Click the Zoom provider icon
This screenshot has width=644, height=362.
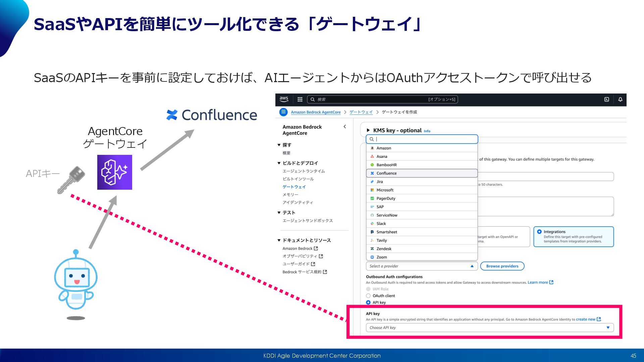(x=372, y=257)
